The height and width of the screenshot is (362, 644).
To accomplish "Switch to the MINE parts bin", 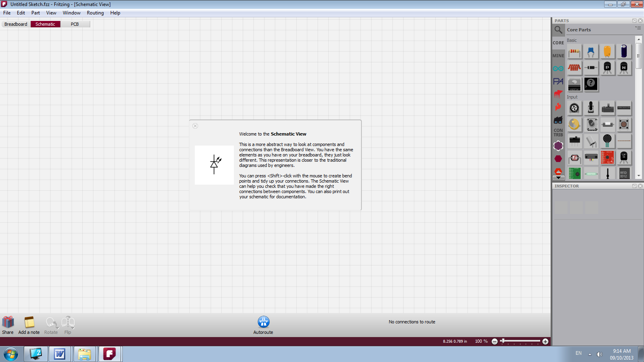I will pyautogui.click(x=558, y=56).
